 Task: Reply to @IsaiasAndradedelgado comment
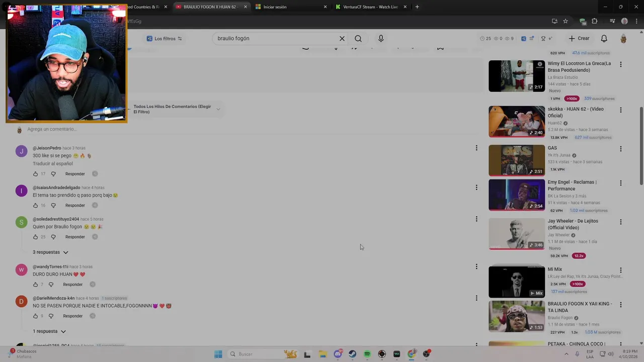75,206
